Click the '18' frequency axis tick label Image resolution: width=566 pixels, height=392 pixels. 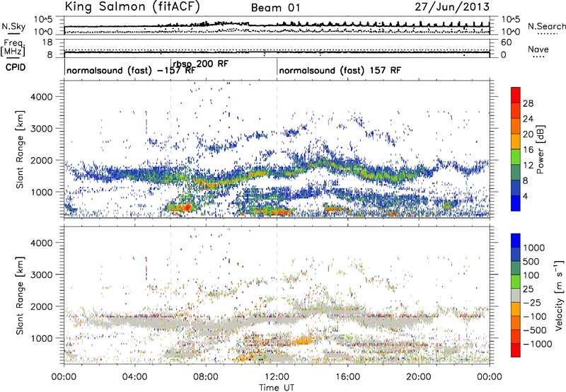click(47, 42)
